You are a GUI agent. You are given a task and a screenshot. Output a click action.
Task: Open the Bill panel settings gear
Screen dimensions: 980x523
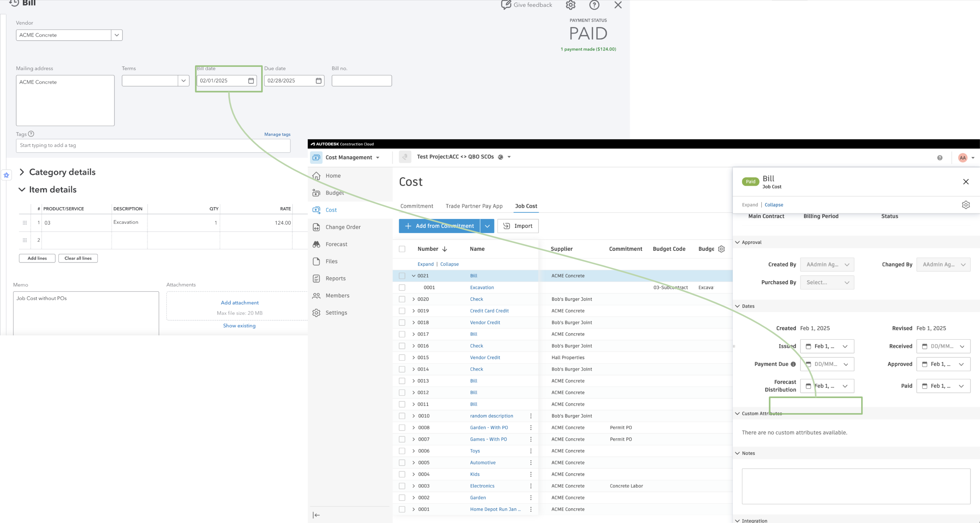[966, 205]
